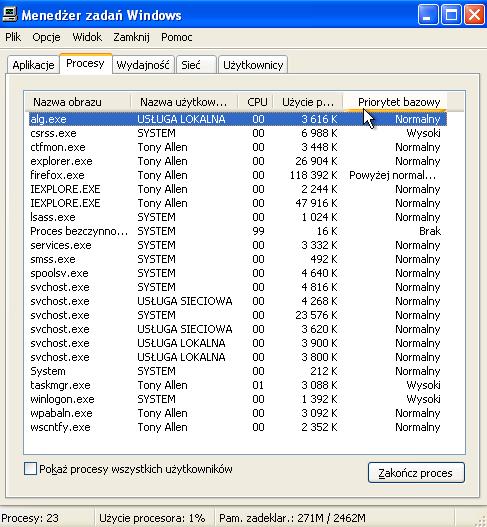
Task: Select IEXPLORE.EXE using 47 916 K
Action: (x=238, y=203)
